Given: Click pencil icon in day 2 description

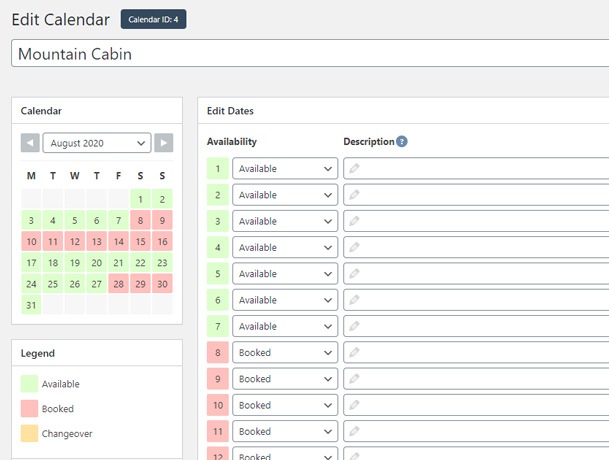Looking at the screenshot, I should [354, 195].
